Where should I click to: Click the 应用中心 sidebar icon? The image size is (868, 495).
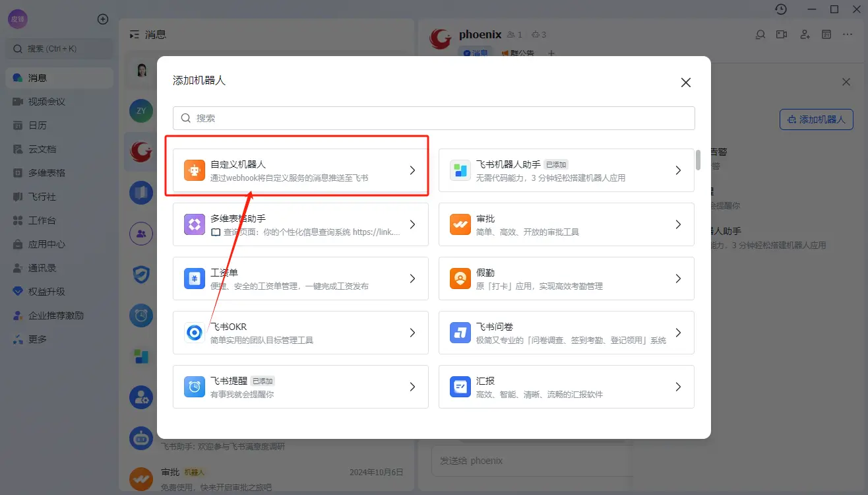click(18, 244)
